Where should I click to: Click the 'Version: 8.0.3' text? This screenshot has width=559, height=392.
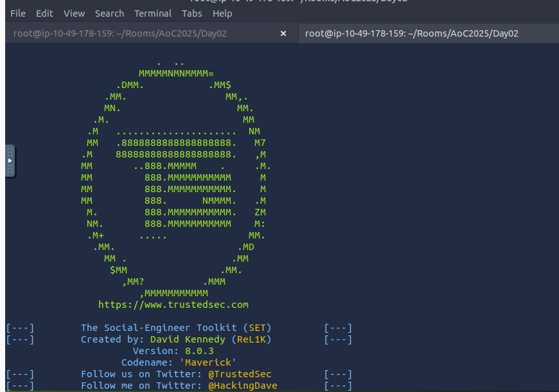[173, 351]
